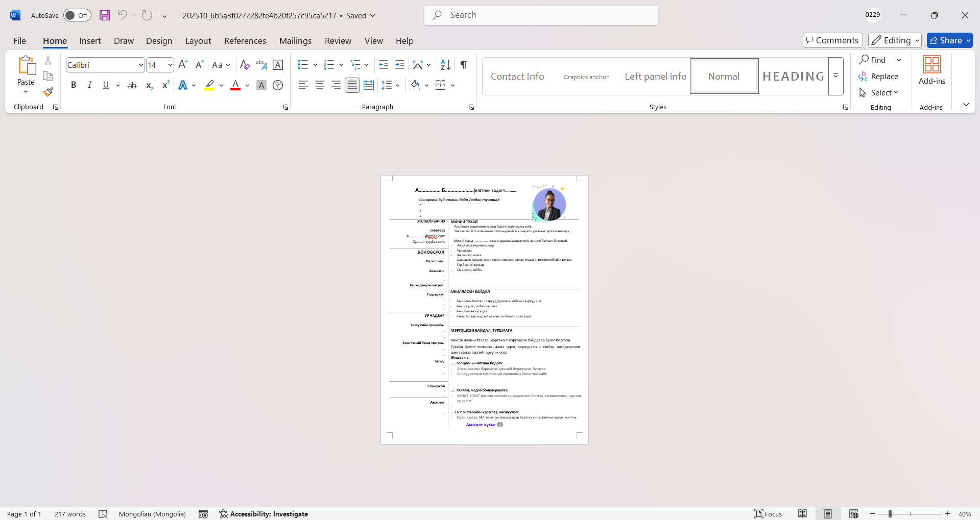The height and width of the screenshot is (520, 980).
Task: Toggle Italic formatting
Action: 90,85
